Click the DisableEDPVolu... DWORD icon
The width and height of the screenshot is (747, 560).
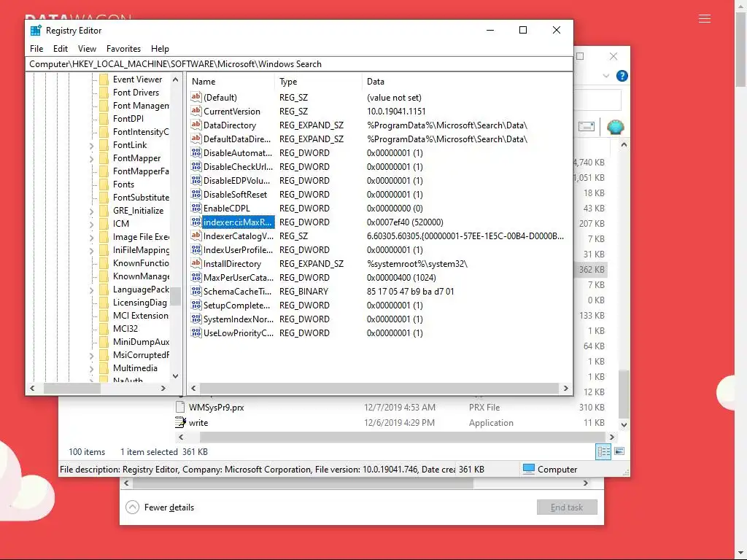click(x=196, y=180)
